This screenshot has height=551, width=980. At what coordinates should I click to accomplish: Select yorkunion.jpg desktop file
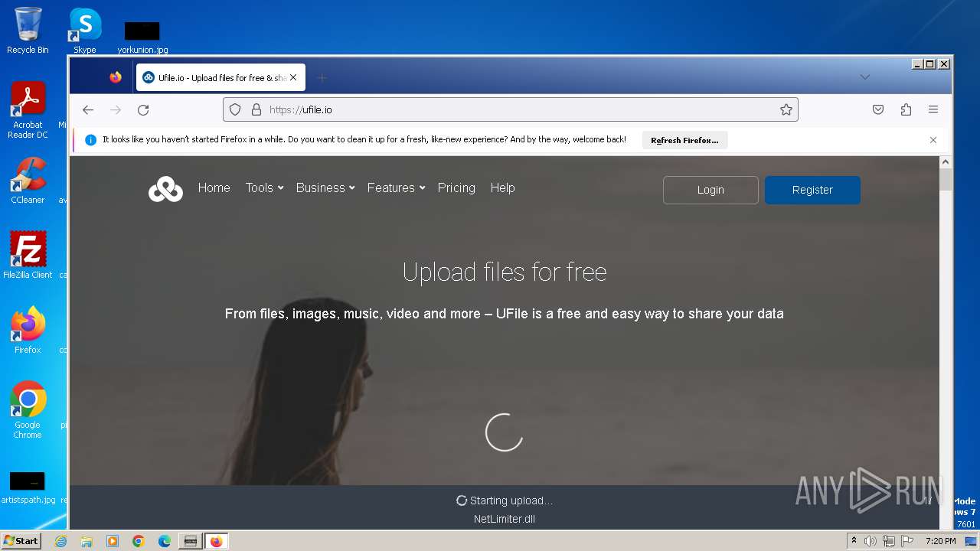click(142, 37)
